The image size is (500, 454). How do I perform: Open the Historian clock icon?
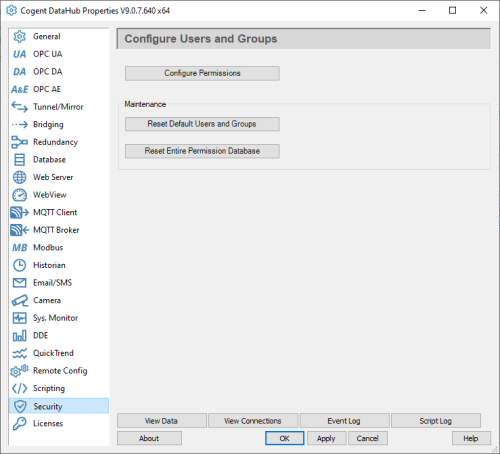19,265
